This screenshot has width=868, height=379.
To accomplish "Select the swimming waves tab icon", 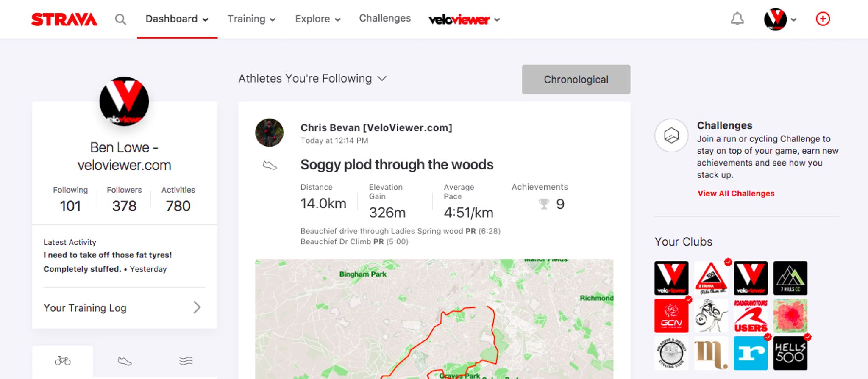I will click(x=186, y=361).
